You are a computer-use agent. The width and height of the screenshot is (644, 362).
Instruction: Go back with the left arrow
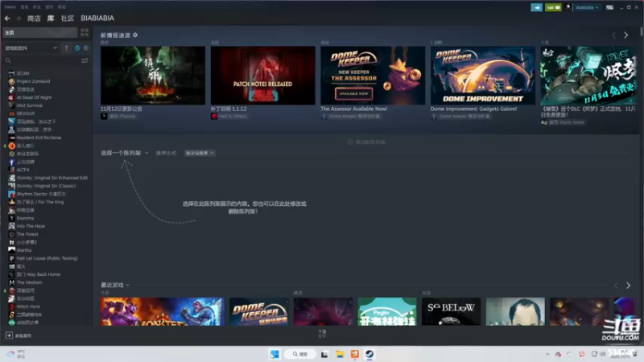7,19
